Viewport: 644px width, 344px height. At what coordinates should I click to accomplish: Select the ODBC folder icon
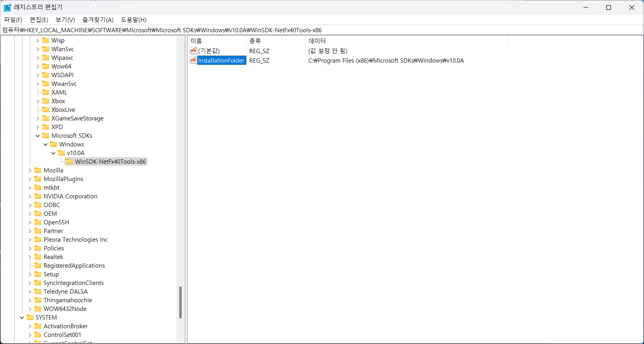tap(38, 205)
